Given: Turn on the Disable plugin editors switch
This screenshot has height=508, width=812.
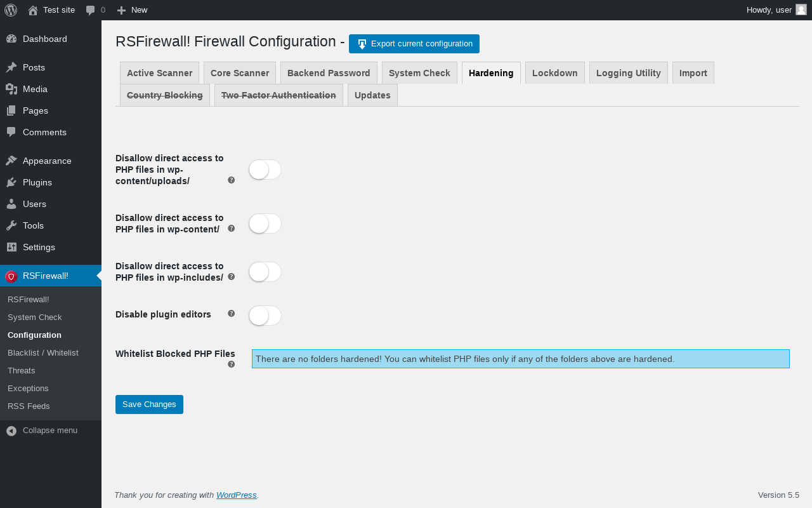Looking at the screenshot, I should tap(265, 316).
